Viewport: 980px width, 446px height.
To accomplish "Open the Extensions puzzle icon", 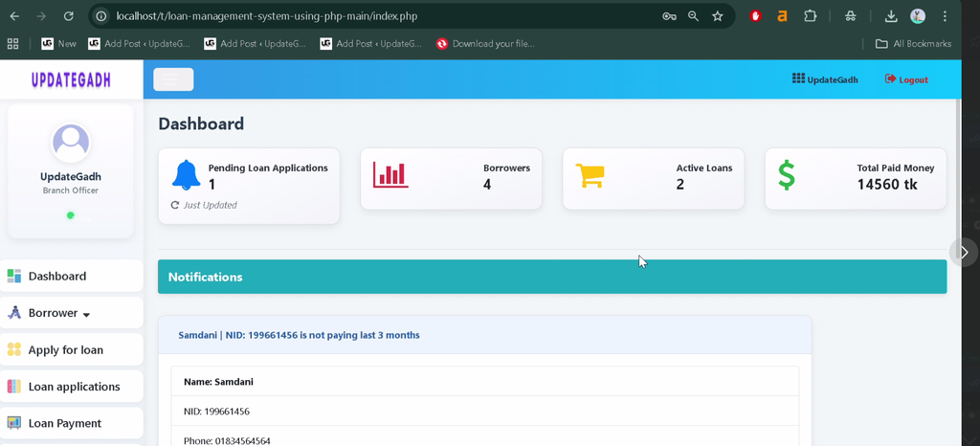I will pos(810,16).
